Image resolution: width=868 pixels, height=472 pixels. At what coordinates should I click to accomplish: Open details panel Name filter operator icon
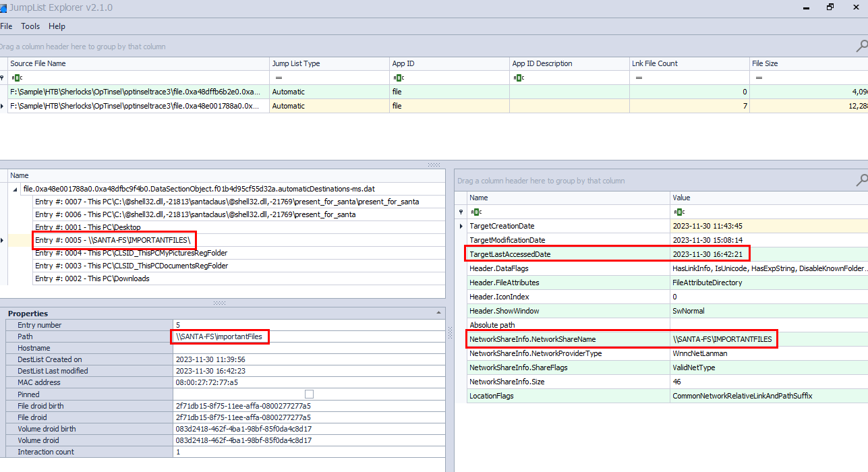click(x=475, y=212)
